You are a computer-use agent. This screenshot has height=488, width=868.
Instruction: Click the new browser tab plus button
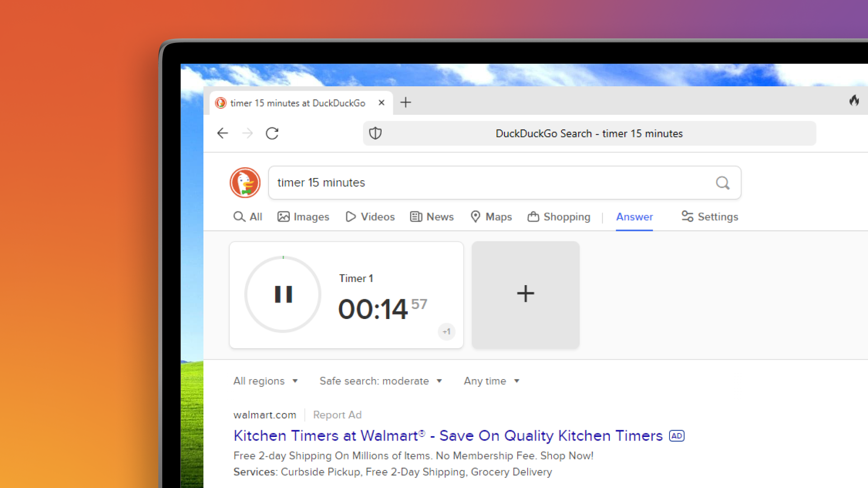406,103
